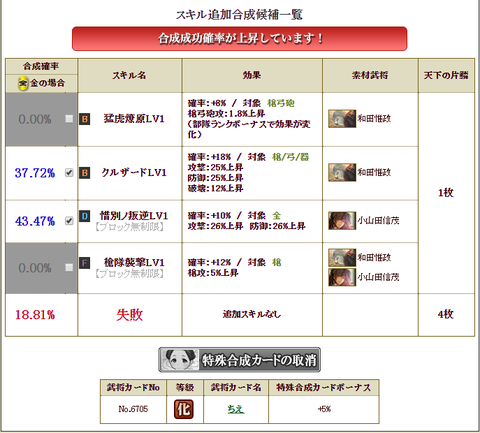Click the 素材武将 column header
The height and width of the screenshot is (433, 480).
tap(370, 75)
